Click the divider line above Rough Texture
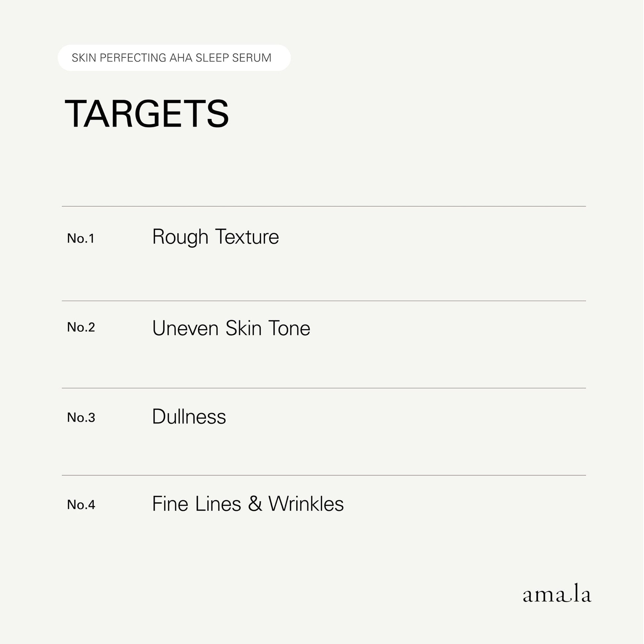Viewport: 644px width, 644px height. (324, 206)
